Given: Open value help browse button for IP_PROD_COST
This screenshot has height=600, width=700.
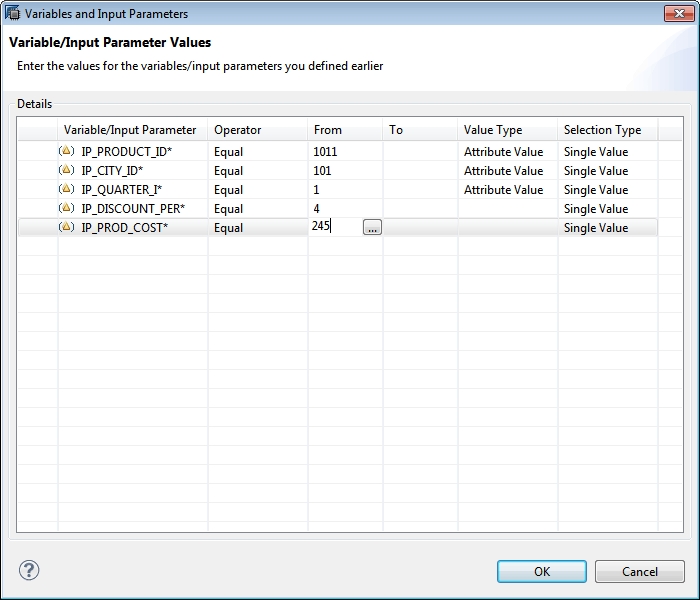Looking at the screenshot, I should pos(372,227).
